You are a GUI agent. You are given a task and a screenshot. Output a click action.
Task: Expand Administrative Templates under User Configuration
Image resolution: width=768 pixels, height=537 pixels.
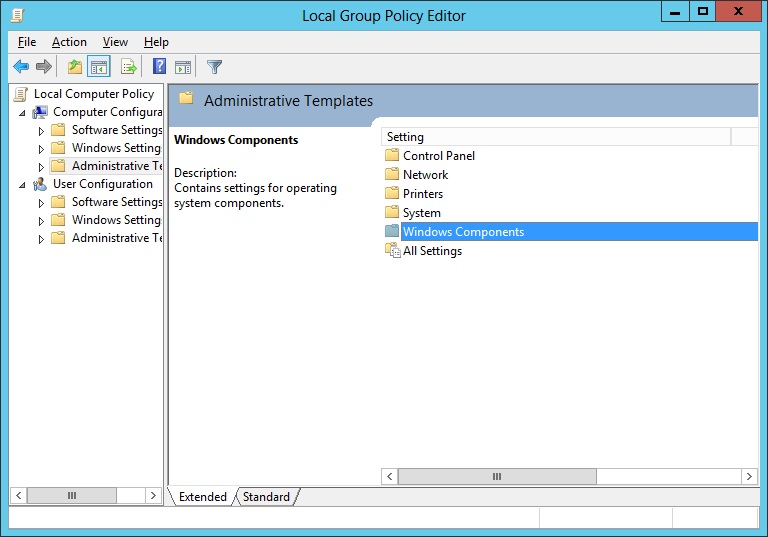click(x=41, y=239)
